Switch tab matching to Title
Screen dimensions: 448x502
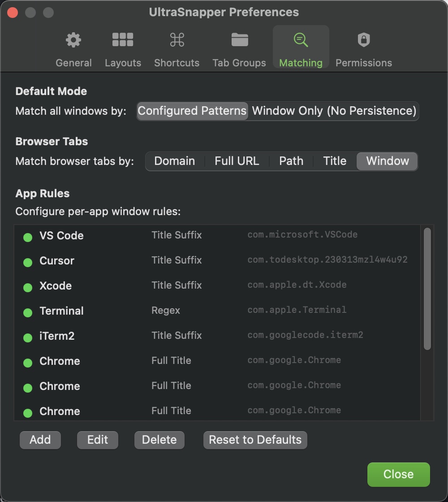334,161
